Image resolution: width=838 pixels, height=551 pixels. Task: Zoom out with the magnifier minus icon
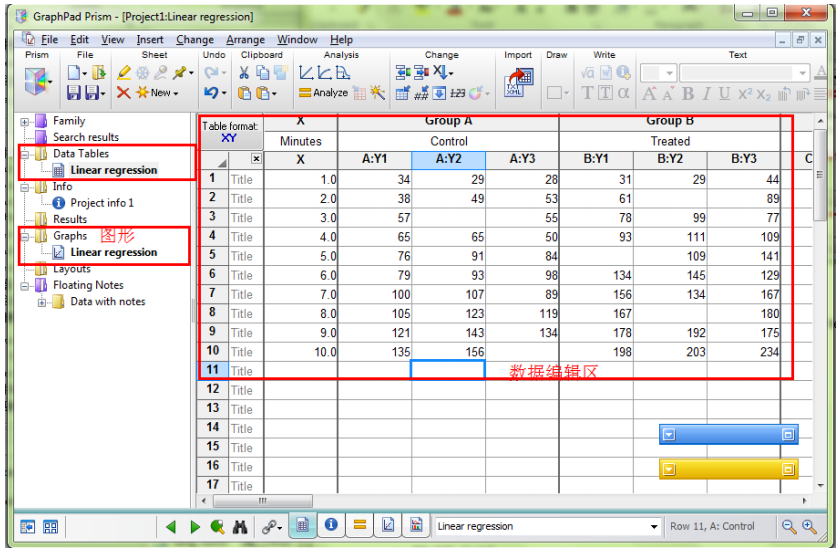point(789,526)
